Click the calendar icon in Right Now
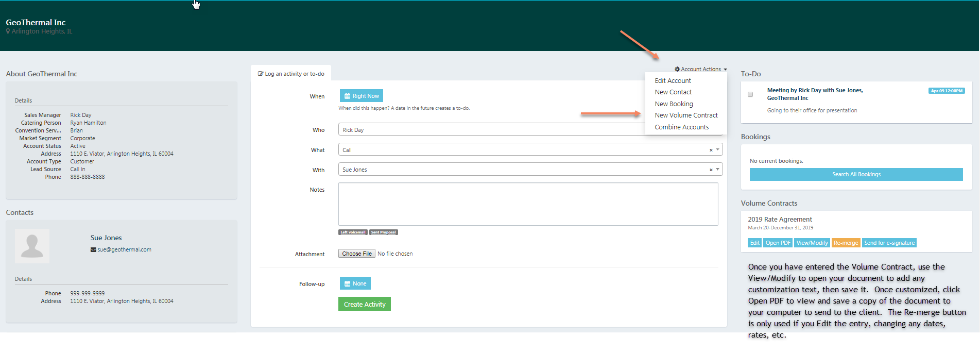The image size is (980, 352). pyautogui.click(x=348, y=96)
